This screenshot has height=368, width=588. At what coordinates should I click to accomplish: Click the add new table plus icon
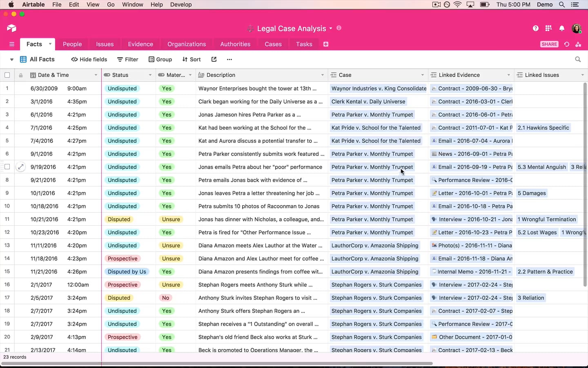(326, 44)
